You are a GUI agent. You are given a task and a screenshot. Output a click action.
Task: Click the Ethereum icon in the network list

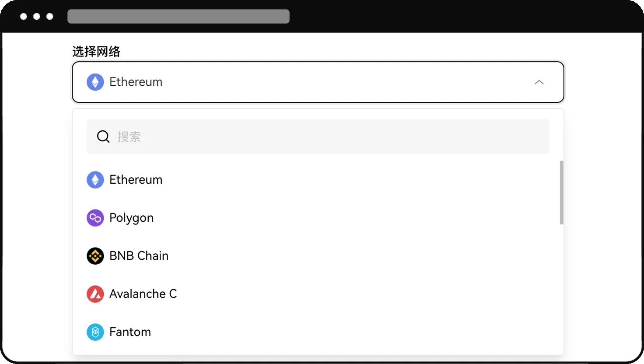pos(95,180)
